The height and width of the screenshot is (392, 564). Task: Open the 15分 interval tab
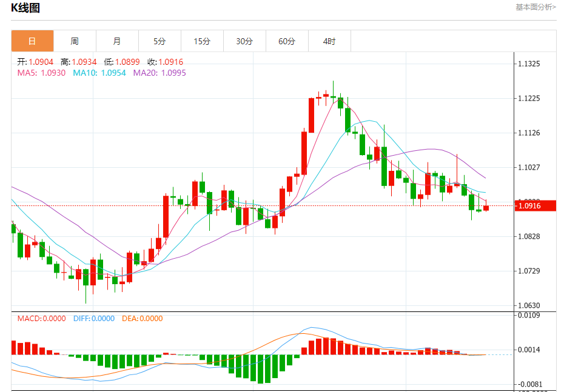pos(202,41)
